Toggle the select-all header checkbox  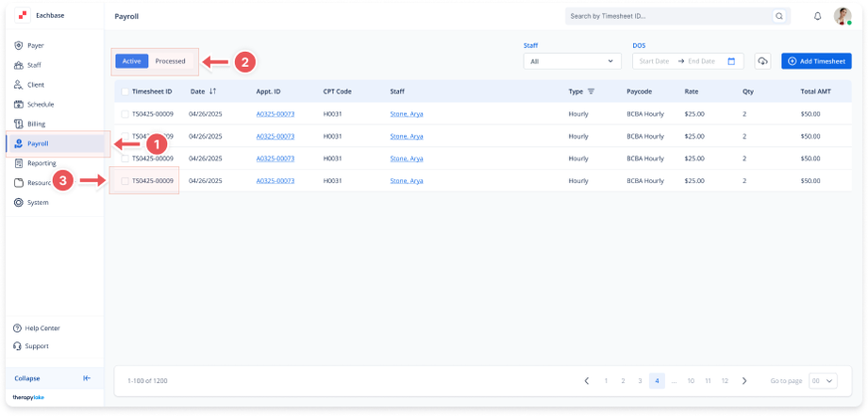point(125,92)
